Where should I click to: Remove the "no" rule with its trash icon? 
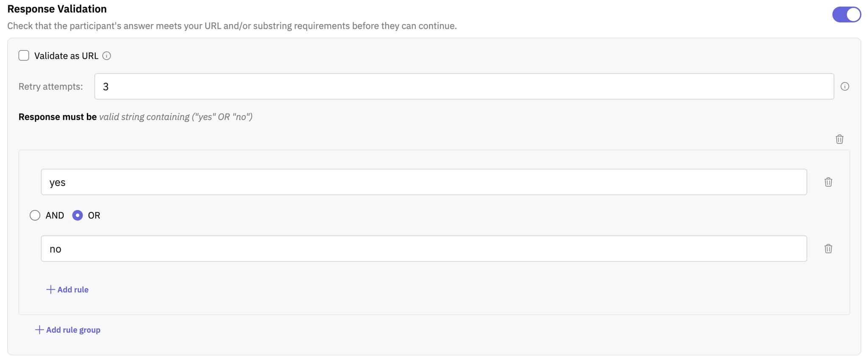[828, 249]
